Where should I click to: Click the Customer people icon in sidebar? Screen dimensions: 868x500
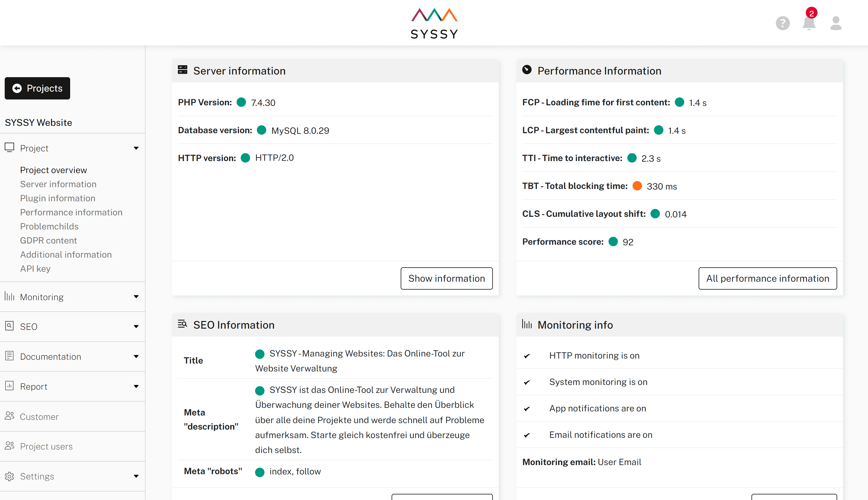click(x=9, y=416)
